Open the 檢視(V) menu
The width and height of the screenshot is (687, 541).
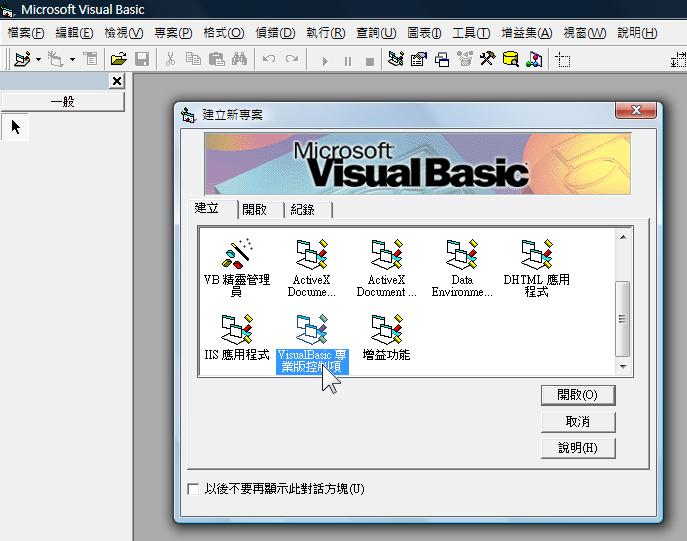click(124, 33)
